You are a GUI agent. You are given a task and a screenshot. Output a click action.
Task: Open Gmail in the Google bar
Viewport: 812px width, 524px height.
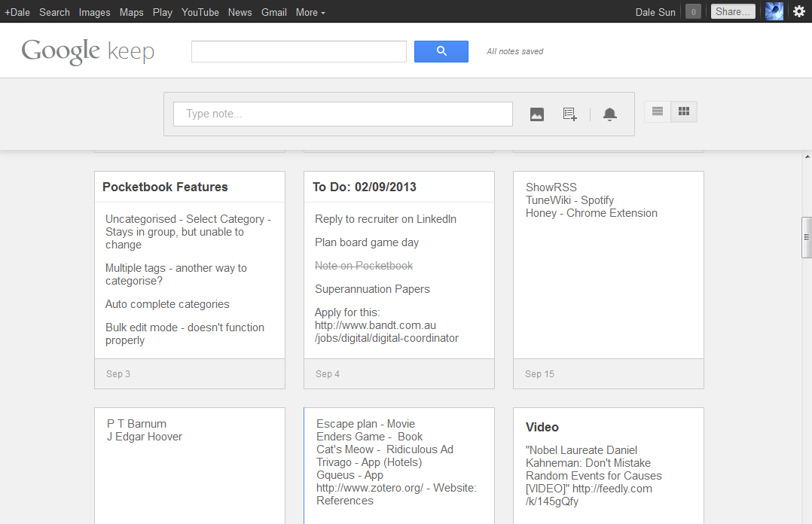(x=274, y=12)
